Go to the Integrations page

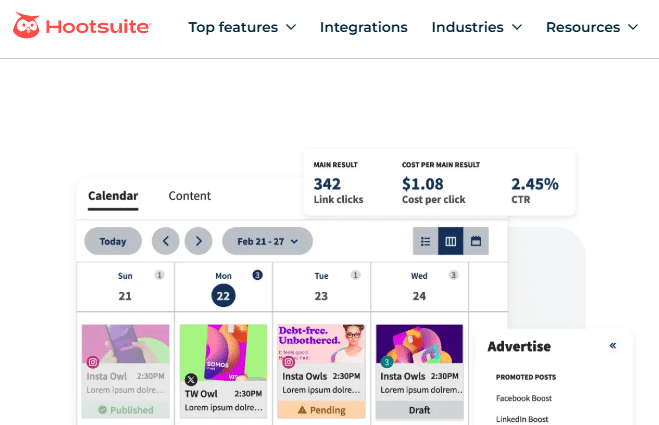(364, 27)
